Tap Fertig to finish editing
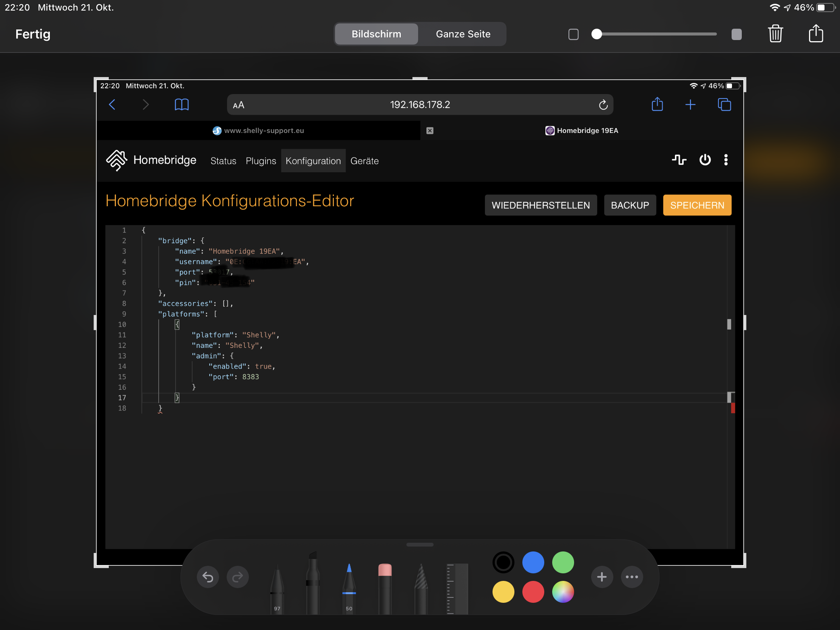This screenshot has width=840, height=630. 32,34
